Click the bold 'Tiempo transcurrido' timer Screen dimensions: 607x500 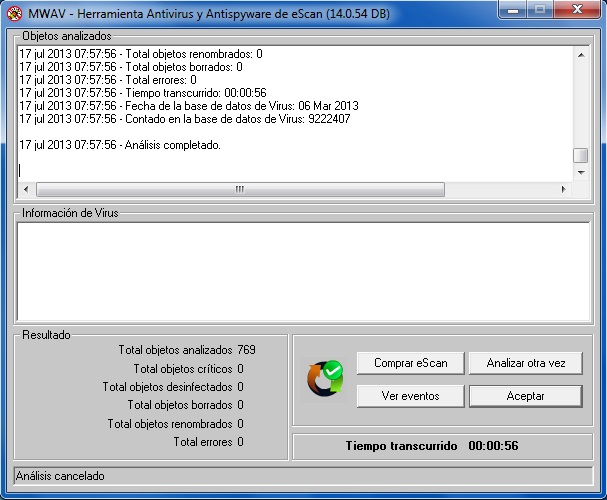[432, 446]
